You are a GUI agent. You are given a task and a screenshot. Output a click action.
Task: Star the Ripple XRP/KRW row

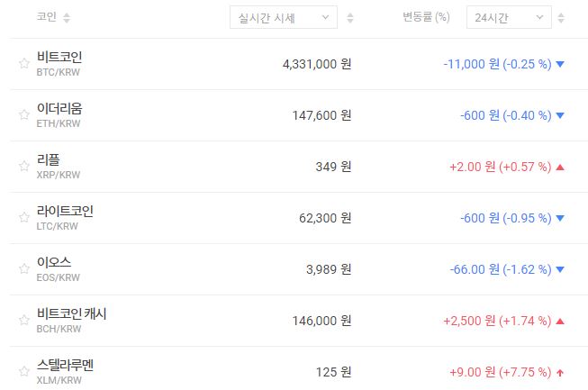click(24, 166)
